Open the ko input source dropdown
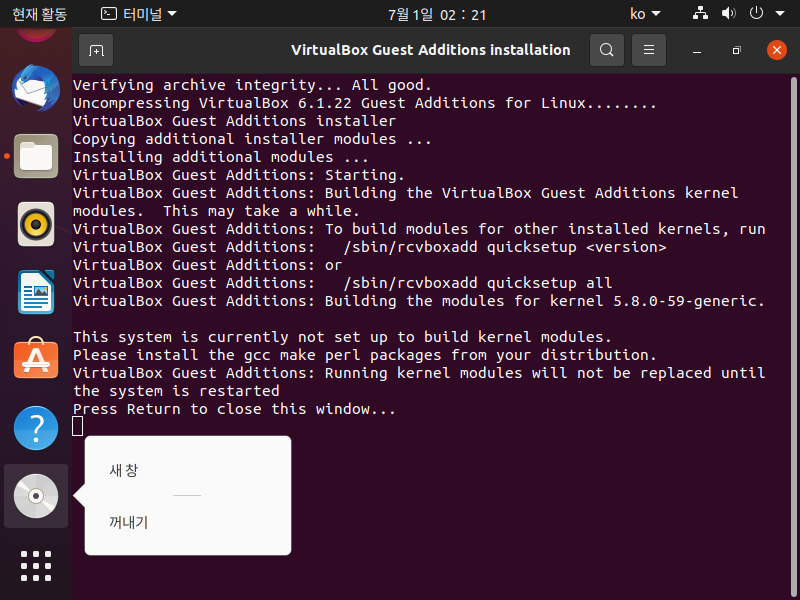This screenshot has height=600, width=800. [645, 14]
